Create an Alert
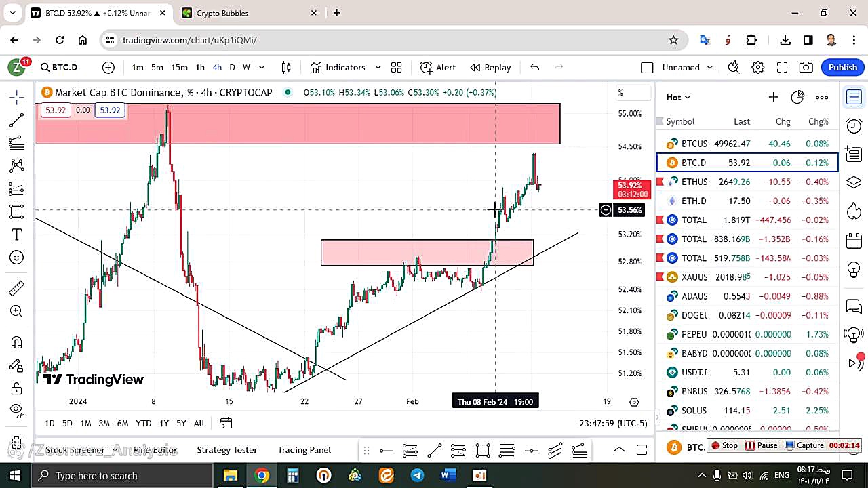Screen dimensions: 868x488 [438, 67]
